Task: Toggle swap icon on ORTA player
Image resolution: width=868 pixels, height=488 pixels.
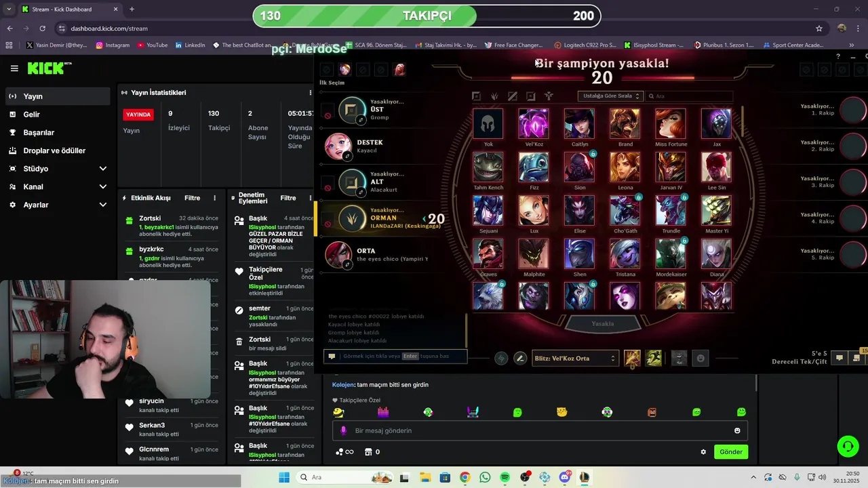Action: 347,264
